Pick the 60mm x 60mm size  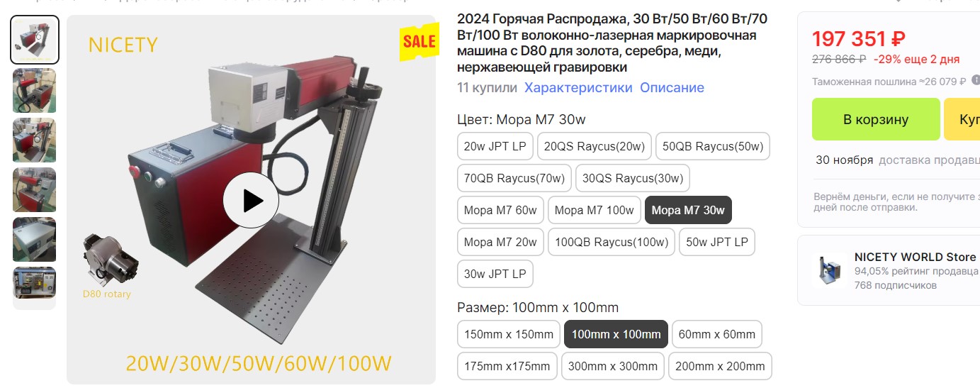click(717, 334)
